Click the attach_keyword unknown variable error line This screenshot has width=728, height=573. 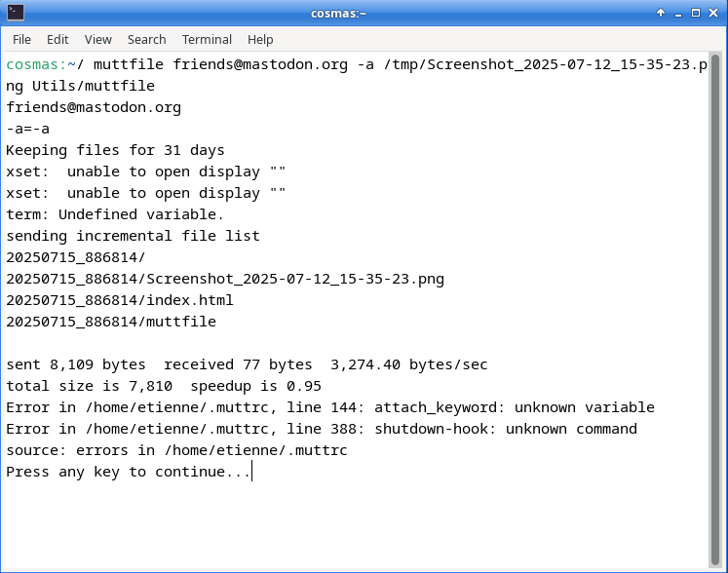click(x=330, y=407)
